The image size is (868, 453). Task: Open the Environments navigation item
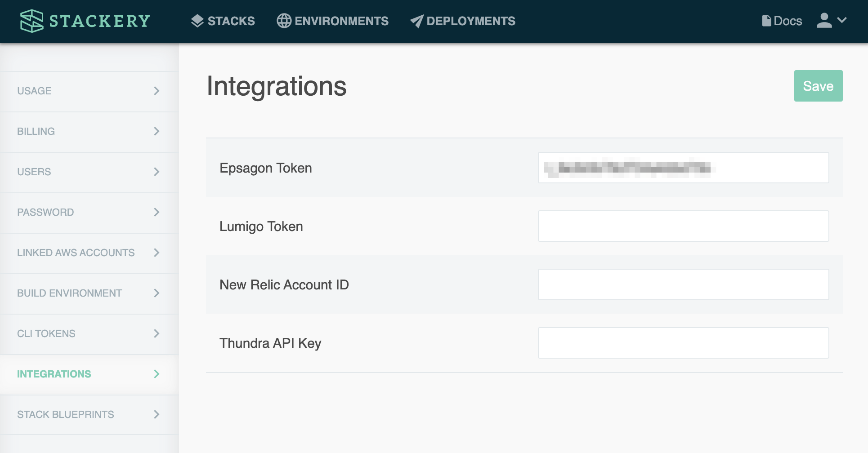tap(332, 21)
